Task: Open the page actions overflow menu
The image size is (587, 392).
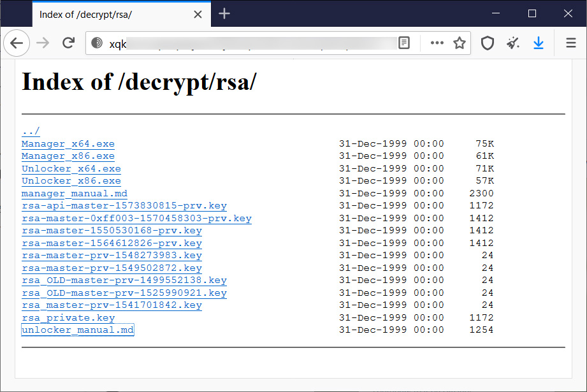Action: point(437,43)
